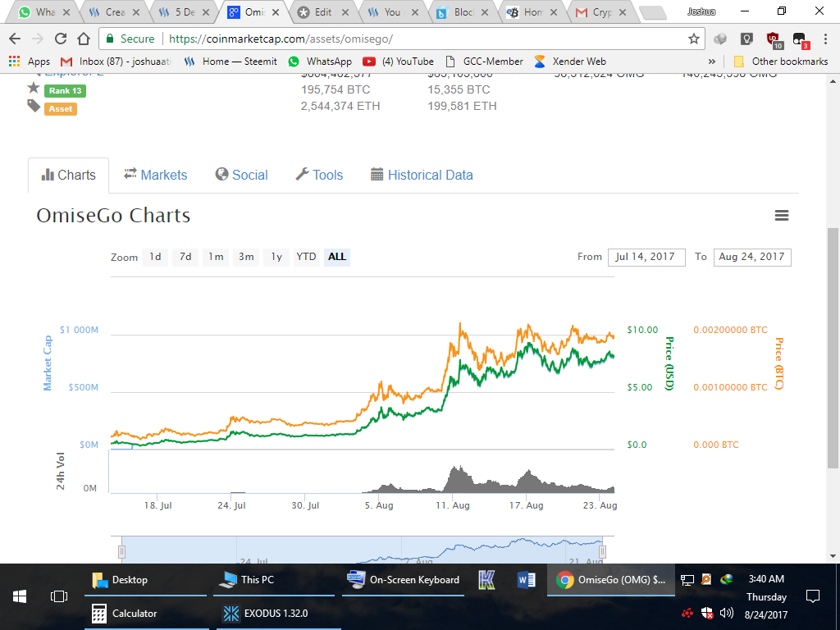840x630 pixels.
Task: Open the Xender Web bookmark
Action: (x=570, y=61)
